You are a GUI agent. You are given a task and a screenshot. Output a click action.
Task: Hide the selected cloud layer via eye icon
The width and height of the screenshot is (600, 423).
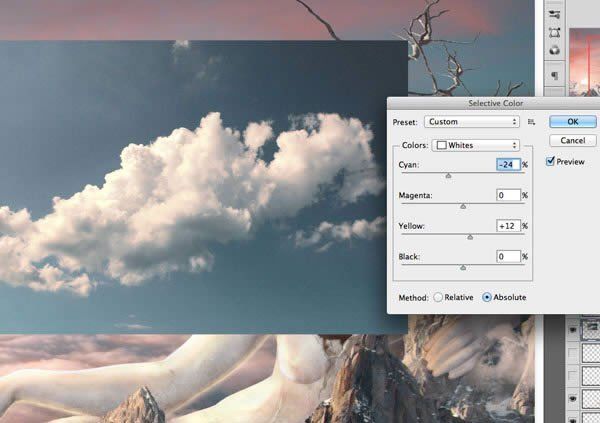(x=573, y=330)
